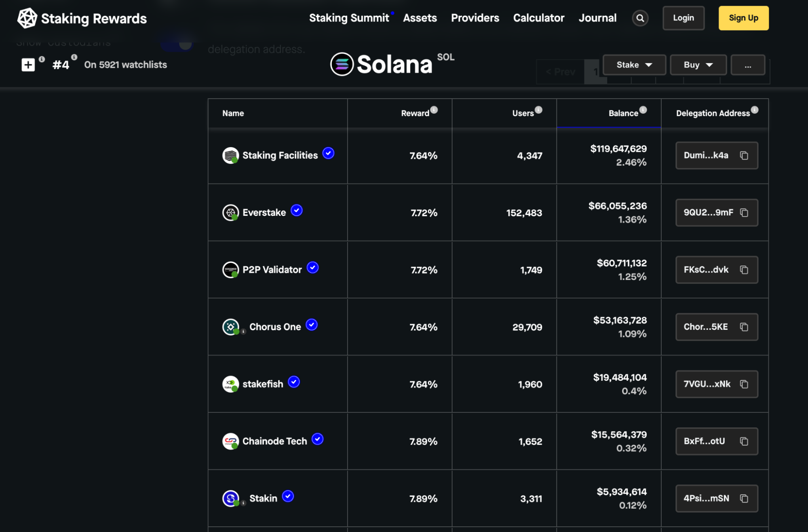808x532 pixels.
Task: Click the Staking Rewards logo icon
Action: coord(27,18)
